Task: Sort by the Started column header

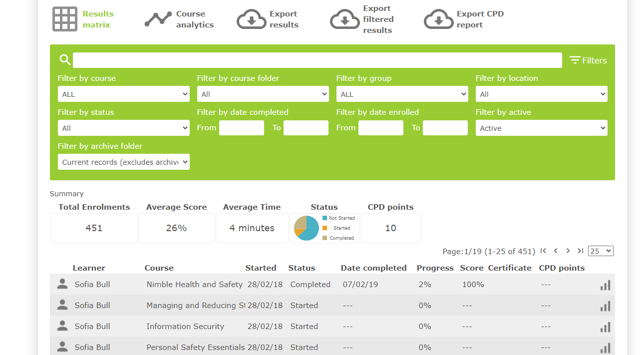Action: point(261,268)
